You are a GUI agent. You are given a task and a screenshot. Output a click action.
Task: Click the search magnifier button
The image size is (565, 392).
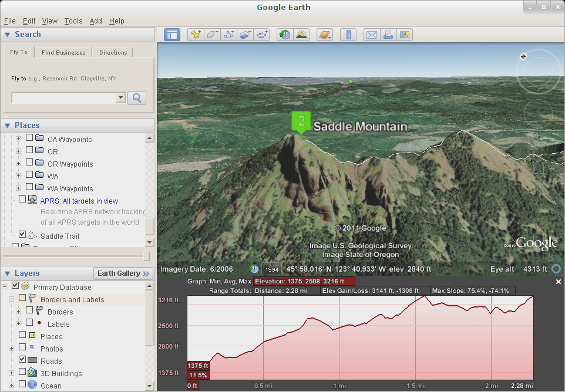click(x=137, y=98)
